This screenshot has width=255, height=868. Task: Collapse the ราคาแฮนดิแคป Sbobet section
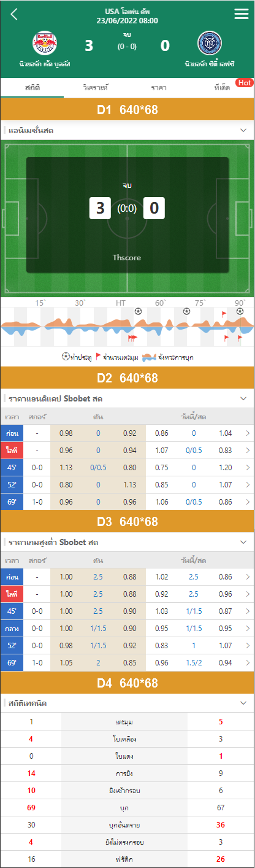tap(243, 399)
